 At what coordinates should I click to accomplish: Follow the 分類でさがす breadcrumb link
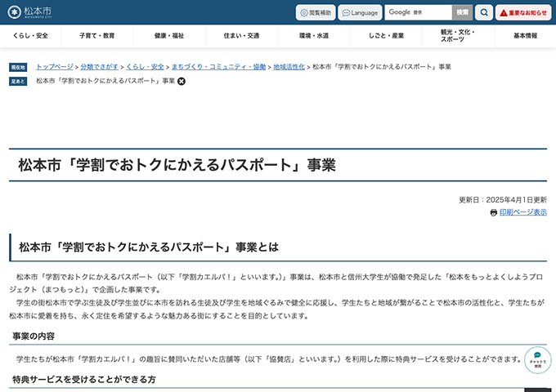click(x=99, y=67)
